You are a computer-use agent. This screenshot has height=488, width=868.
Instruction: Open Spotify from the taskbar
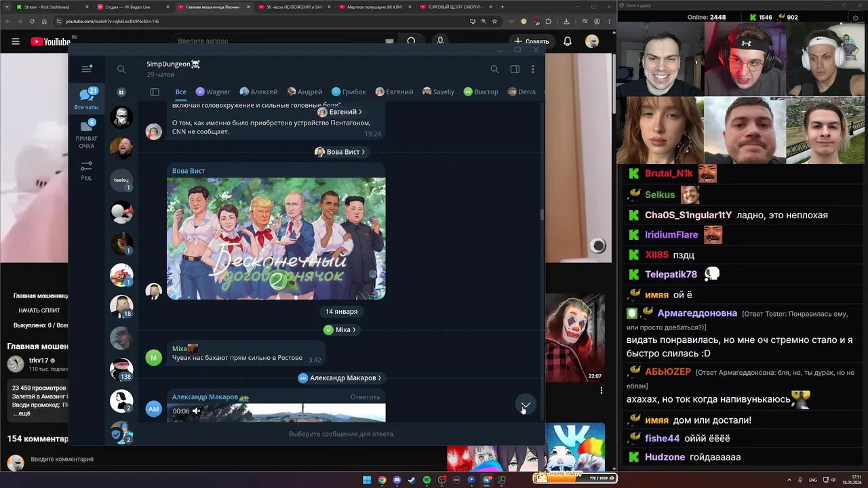427,480
